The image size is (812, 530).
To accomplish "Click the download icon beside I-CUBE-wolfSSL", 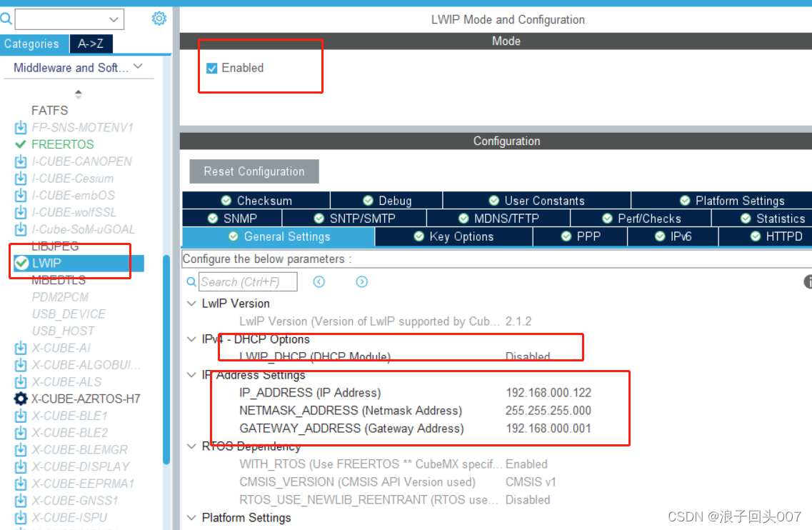I will pos(21,211).
